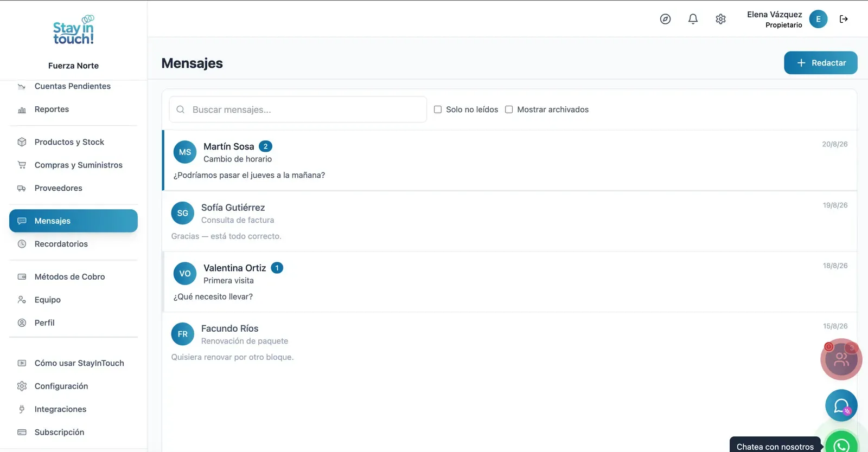The height and width of the screenshot is (452, 868).
Task: Toggle the Mostrar archivados checkbox
Action: click(x=509, y=109)
